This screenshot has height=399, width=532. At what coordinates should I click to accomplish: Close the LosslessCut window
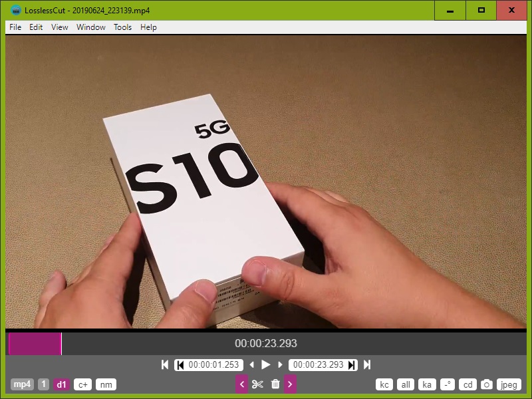point(511,11)
